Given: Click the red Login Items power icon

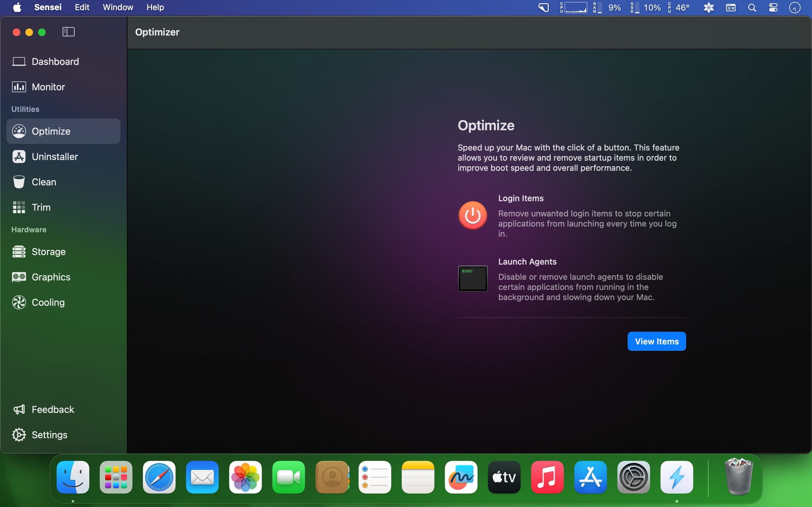Looking at the screenshot, I should (x=472, y=215).
